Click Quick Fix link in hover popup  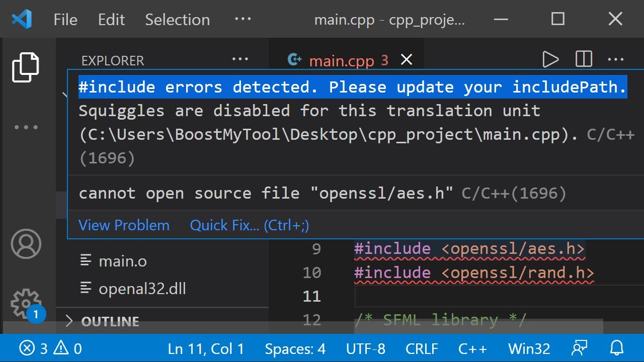point(249,225)
